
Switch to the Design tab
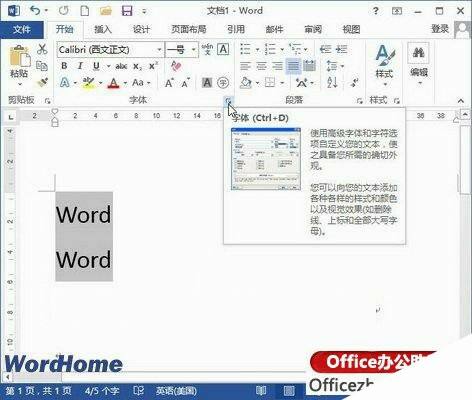point(141,30)
